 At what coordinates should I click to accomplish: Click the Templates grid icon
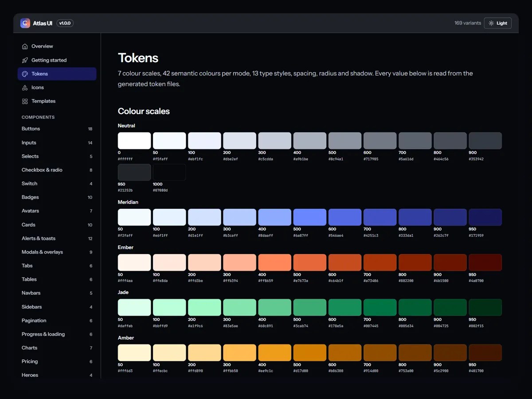[25, 101]
